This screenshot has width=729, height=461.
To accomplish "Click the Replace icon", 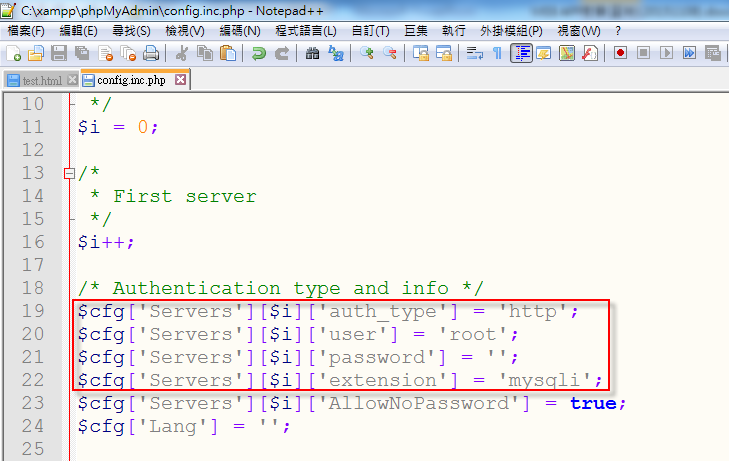I will pos(336,53).
